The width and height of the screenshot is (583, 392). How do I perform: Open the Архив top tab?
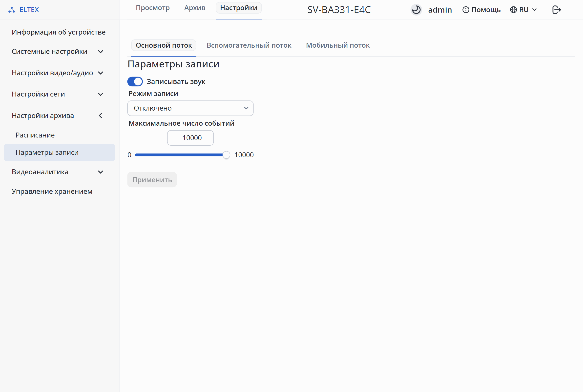click(x=195, y=8)
